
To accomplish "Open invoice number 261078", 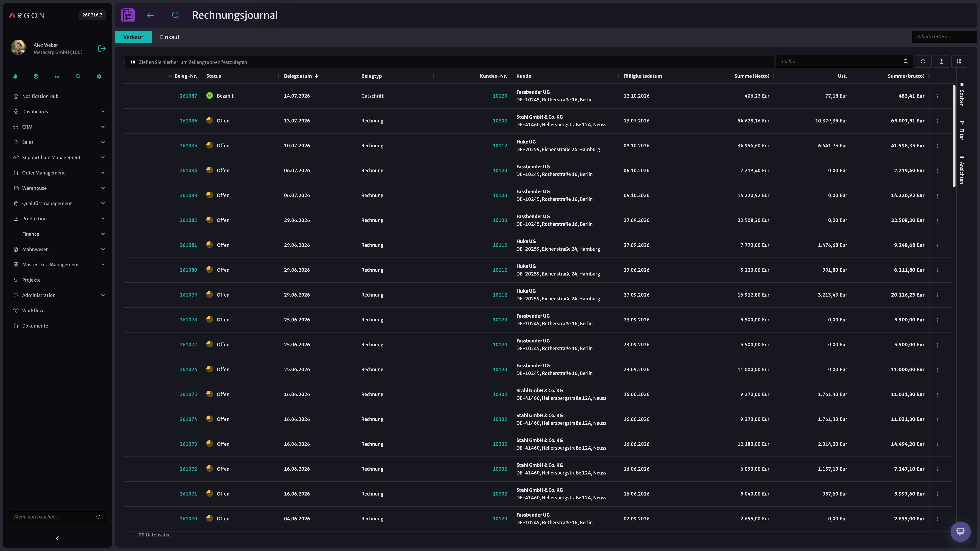I will (x=188, y=320).
